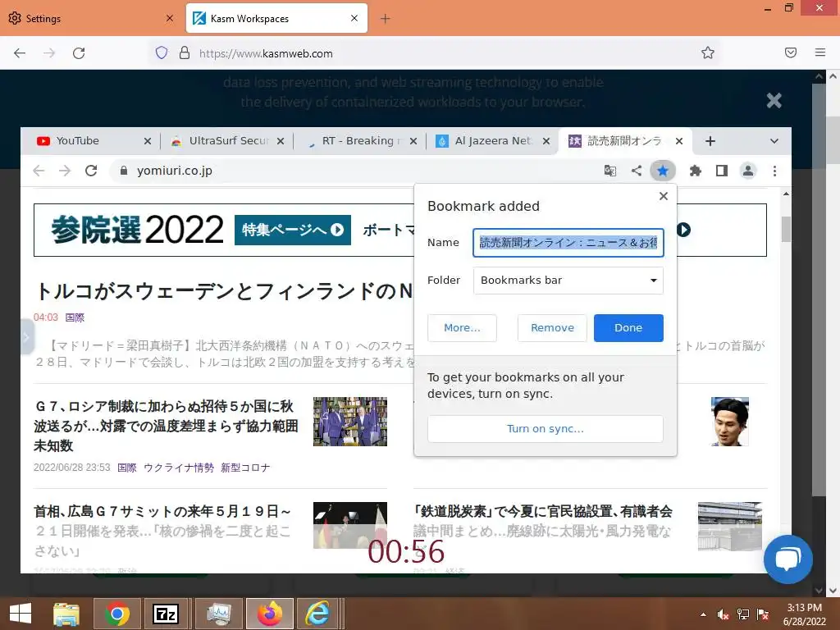
Task: Show hidden system tray icons
Action: [x=703, y=614]
